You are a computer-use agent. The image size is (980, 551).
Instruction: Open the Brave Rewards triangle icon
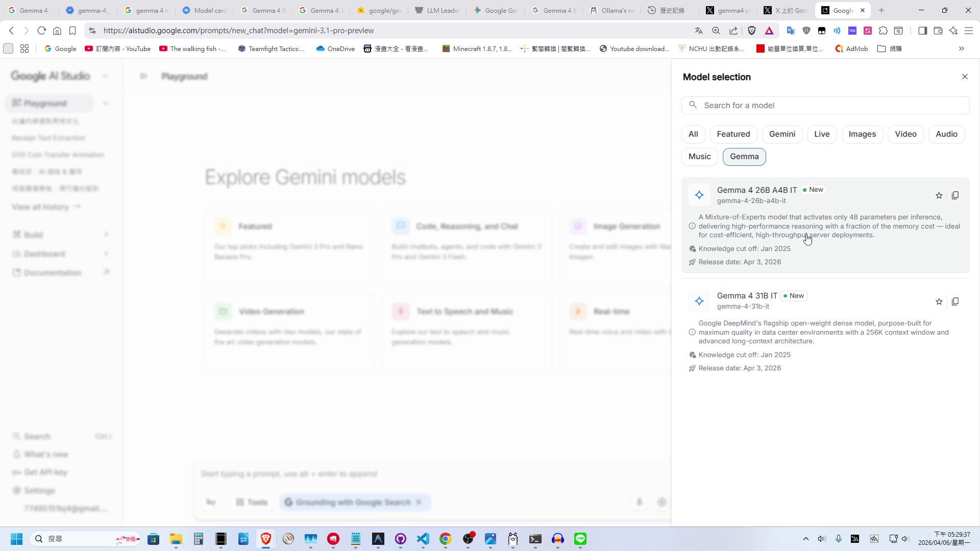tap(769, 31)
